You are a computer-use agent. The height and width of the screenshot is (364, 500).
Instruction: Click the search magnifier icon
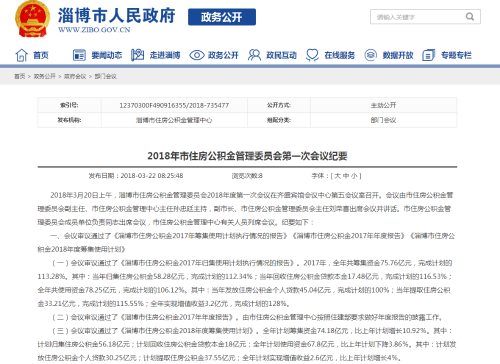(470, 17)
